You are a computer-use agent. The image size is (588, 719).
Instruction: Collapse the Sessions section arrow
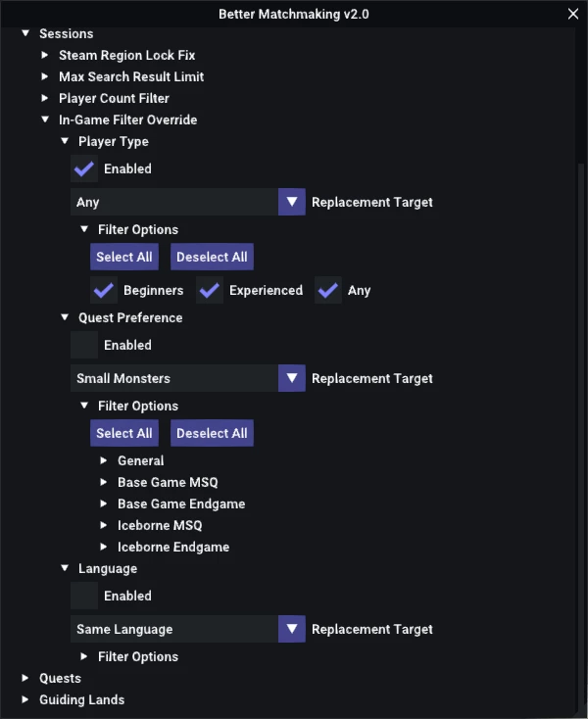tap(25, 33)
